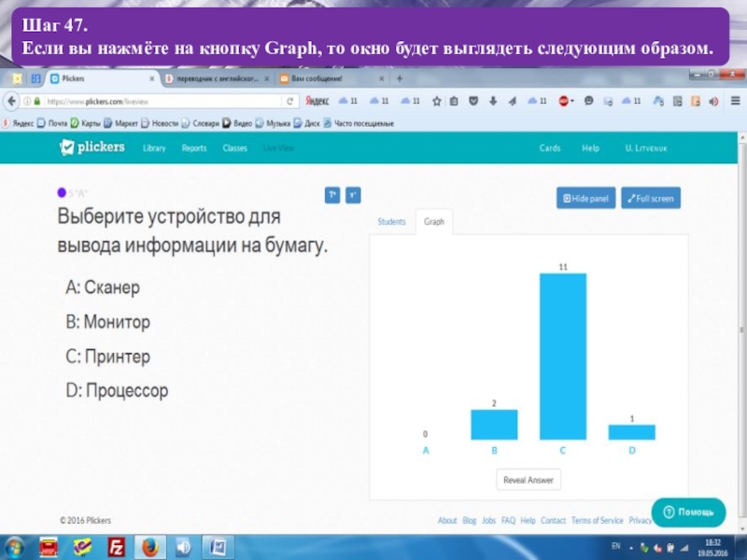747x560 pixels.
Task: Open the About footer link
Action: pyautogui.click(x=447, y=521)
